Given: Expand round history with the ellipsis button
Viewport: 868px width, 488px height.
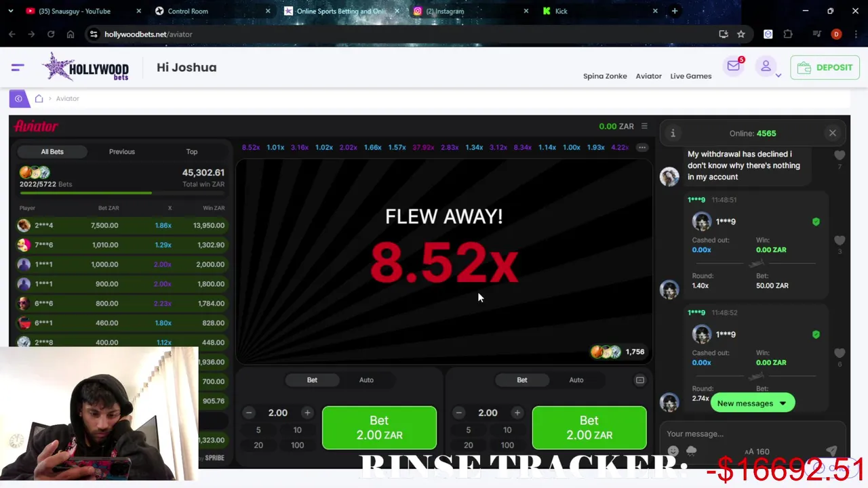Looking at the screenshot, I should [642, 147].
